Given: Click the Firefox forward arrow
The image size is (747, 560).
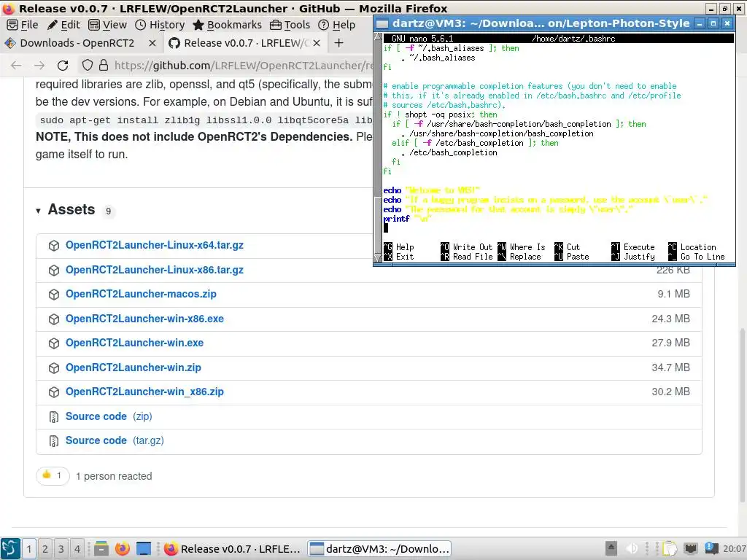Looking at the screenshot, I should point(39,65).
